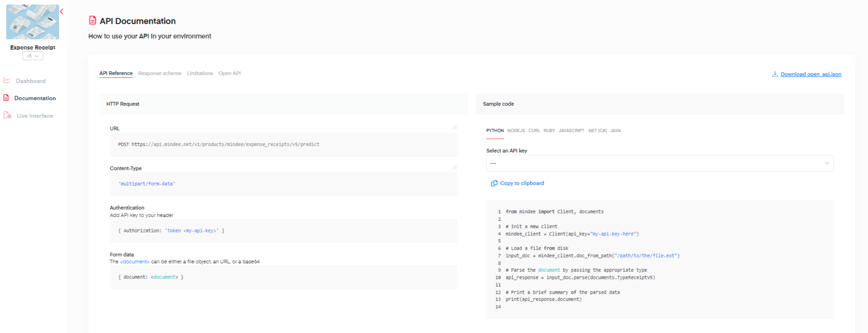Click the Live Interface icon
Viewport: 868px width, 333px height.
coord(7,115)
